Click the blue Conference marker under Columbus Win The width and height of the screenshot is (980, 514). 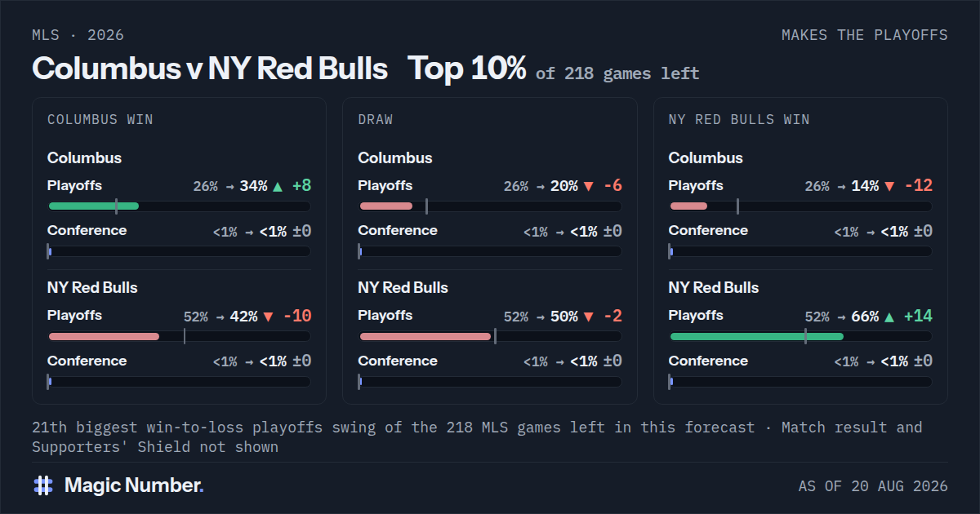pyautogui.click(x=49, y=251)
